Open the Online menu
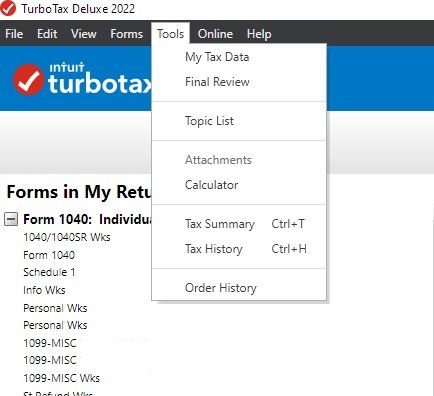434x396 pixels. [x=215, y=34]
